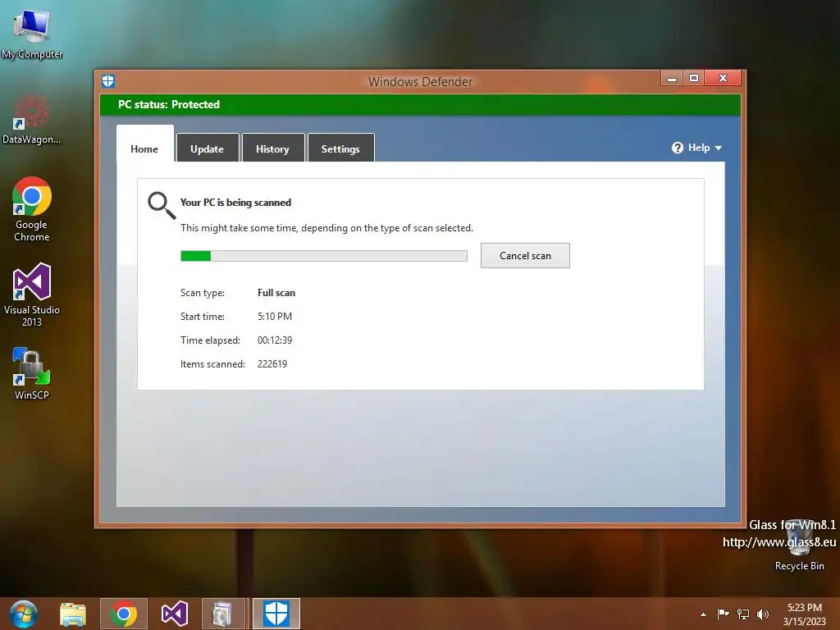Cancel the running scan
Image resolution: width=840 pixels, height=630 pixels.
525,256
